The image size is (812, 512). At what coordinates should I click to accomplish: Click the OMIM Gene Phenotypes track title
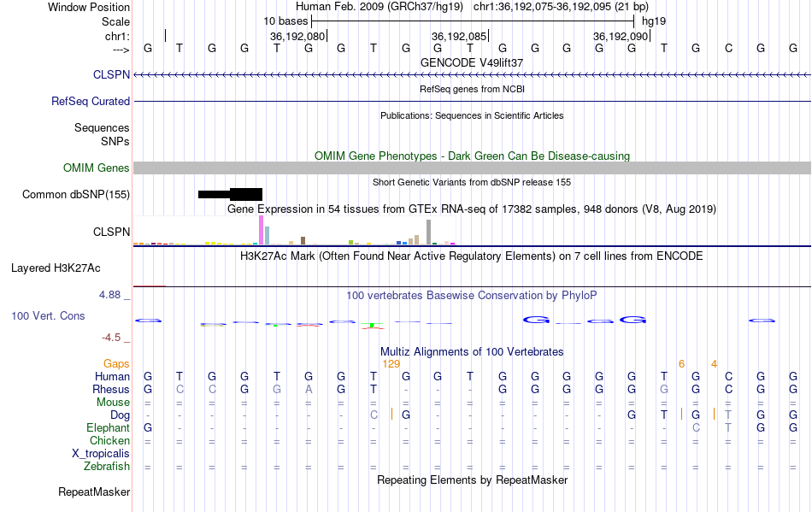(x=473, y=156)
